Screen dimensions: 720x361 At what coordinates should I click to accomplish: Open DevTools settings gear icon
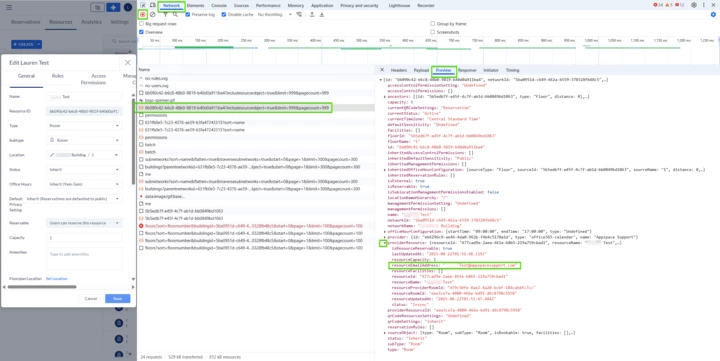[694, 6]
